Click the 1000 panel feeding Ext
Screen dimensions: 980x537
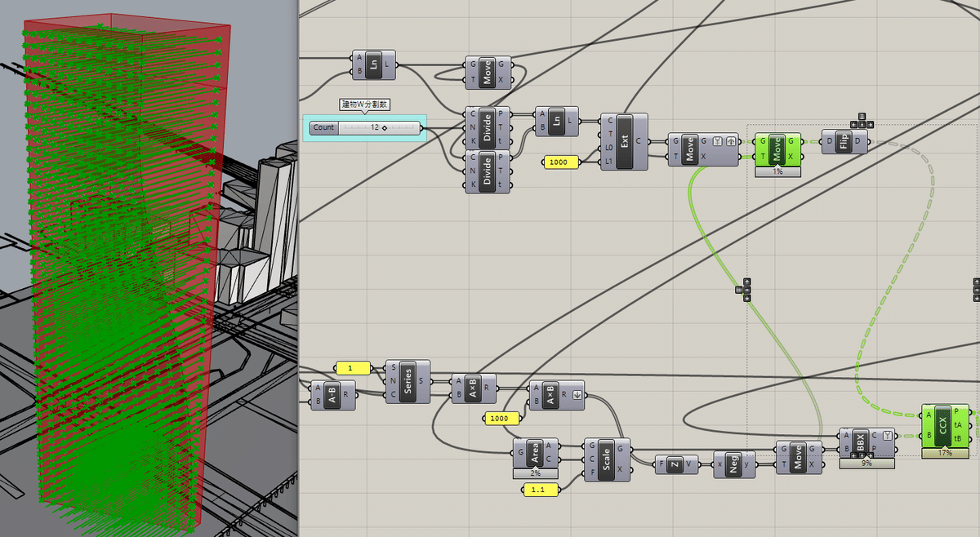tap(561, 162)
